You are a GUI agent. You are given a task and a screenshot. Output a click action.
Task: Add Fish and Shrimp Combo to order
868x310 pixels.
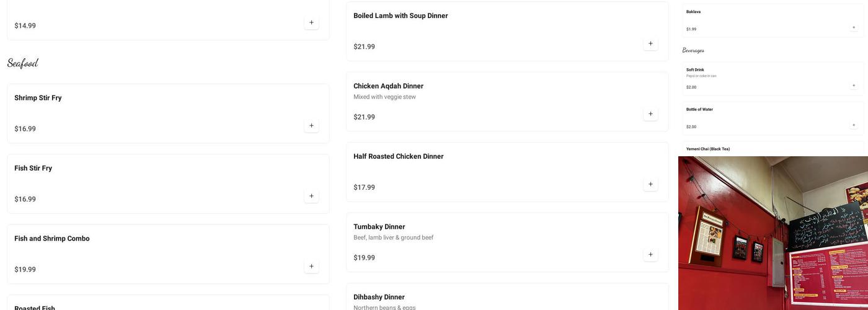tap(311, 267)
